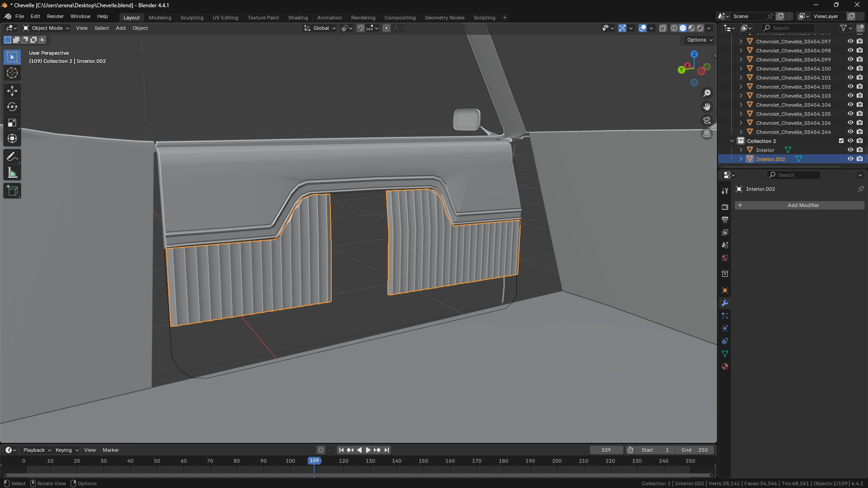
Task: Open the Output properties tab
Action: pyautogui.click(x=725, y=219)
